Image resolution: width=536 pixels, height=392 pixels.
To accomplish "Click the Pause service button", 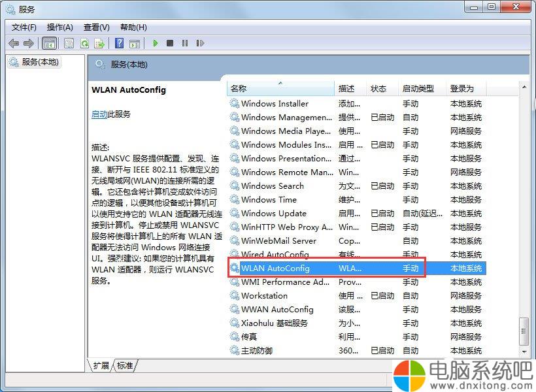I will (185, 43).
